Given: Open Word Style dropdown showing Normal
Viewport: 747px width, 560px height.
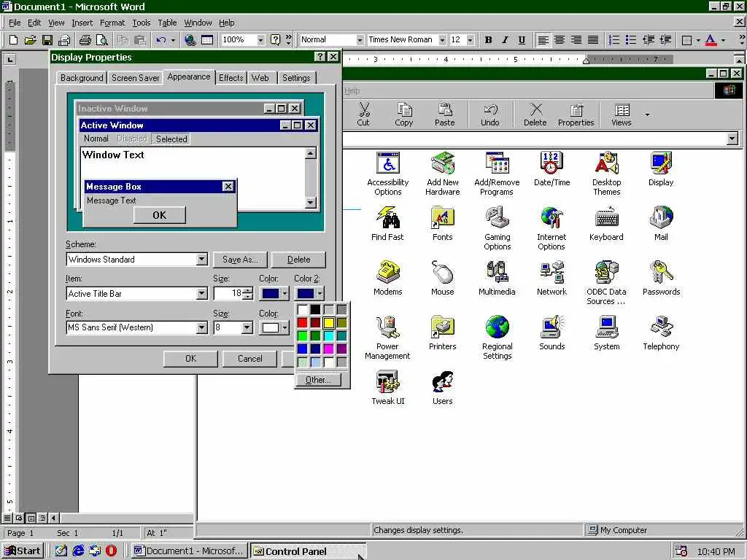Looking at the screenshot, I should coord(360,40).
